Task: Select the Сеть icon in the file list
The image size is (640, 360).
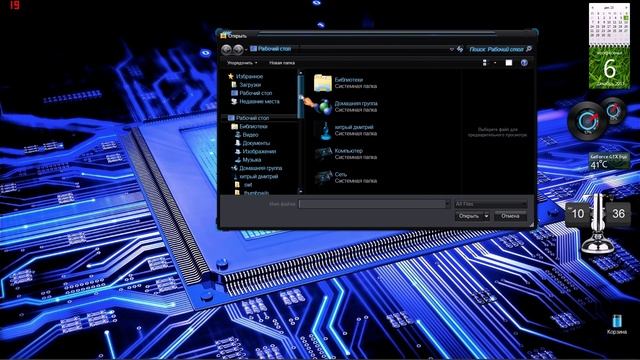Action: click(323, 178)
